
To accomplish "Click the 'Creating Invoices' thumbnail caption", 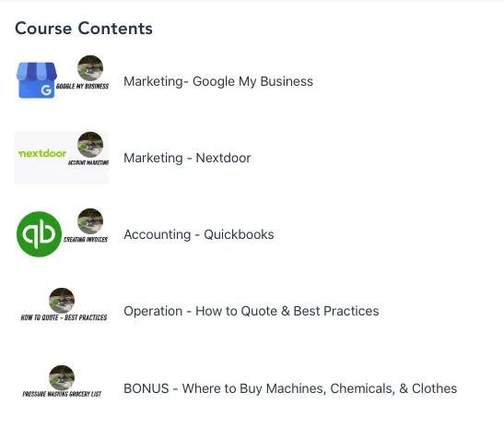I will tap(86, 240).
